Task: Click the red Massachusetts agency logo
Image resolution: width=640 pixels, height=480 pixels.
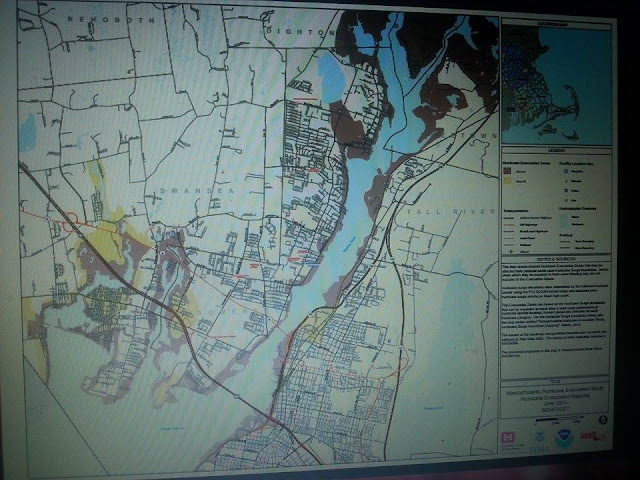Action: (593, 436)
